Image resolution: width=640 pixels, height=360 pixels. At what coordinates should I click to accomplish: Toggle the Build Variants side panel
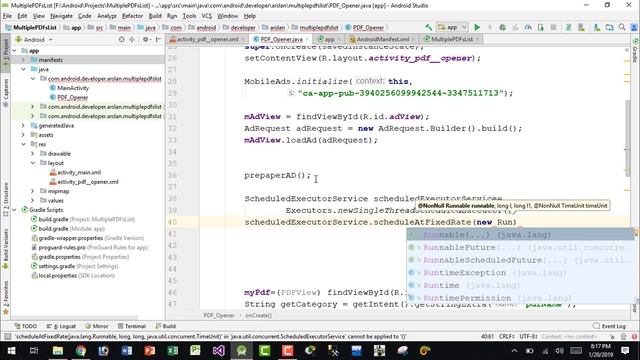[6, 249]
